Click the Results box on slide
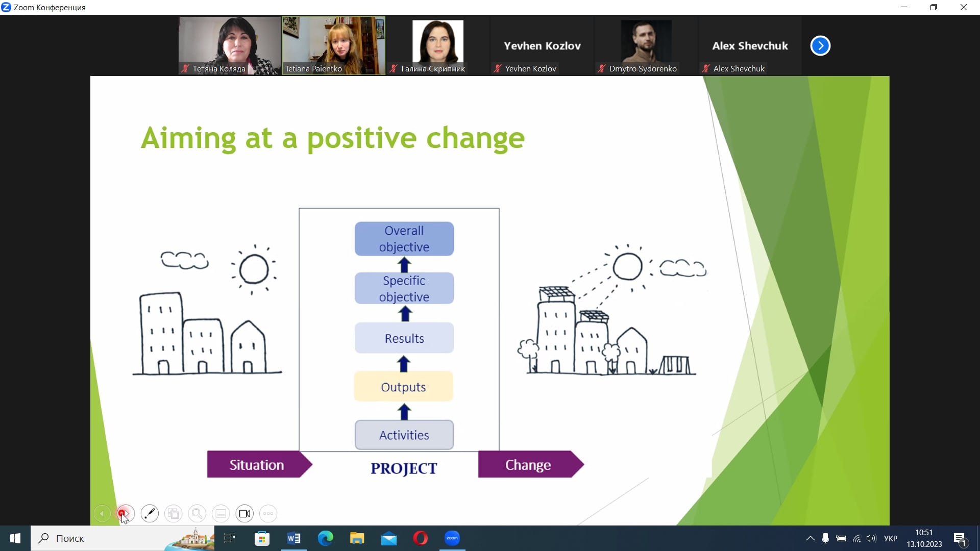 404,338
